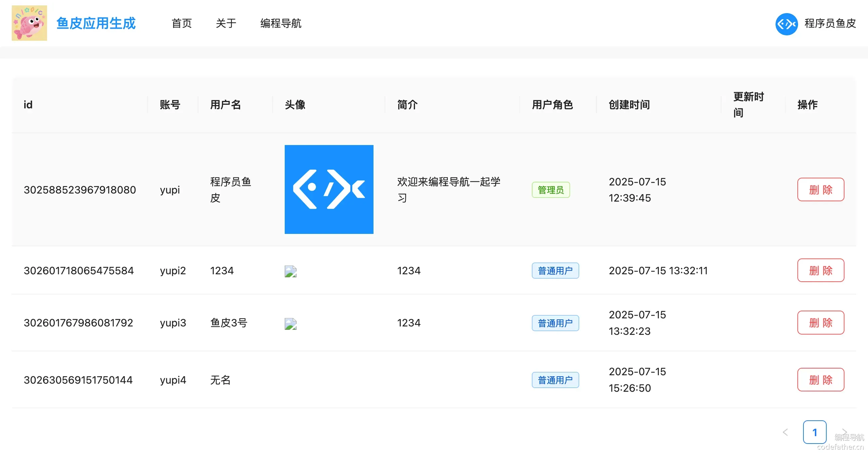Viewport: 868px width, 455px height.
Task: Click username cell 鱼皮3号
Action: click(229, 323)
